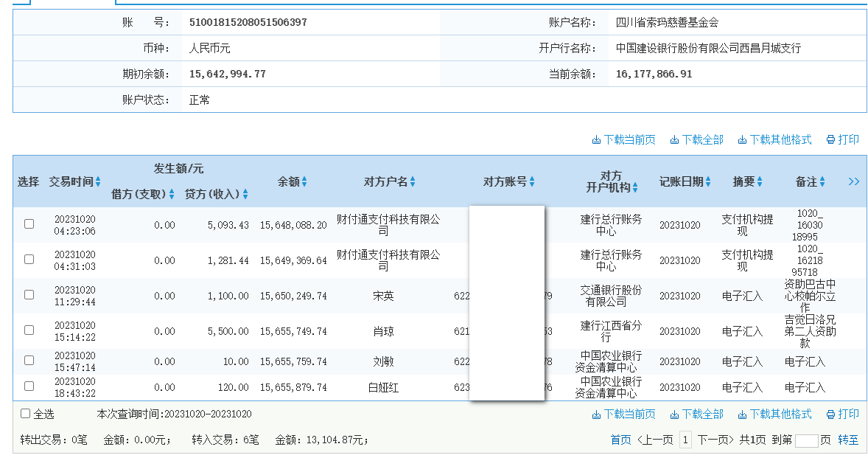Click remark 资助巴古中心校帕尔立作
This screenshot has height=458, width=868.
(x=809, y=296)
